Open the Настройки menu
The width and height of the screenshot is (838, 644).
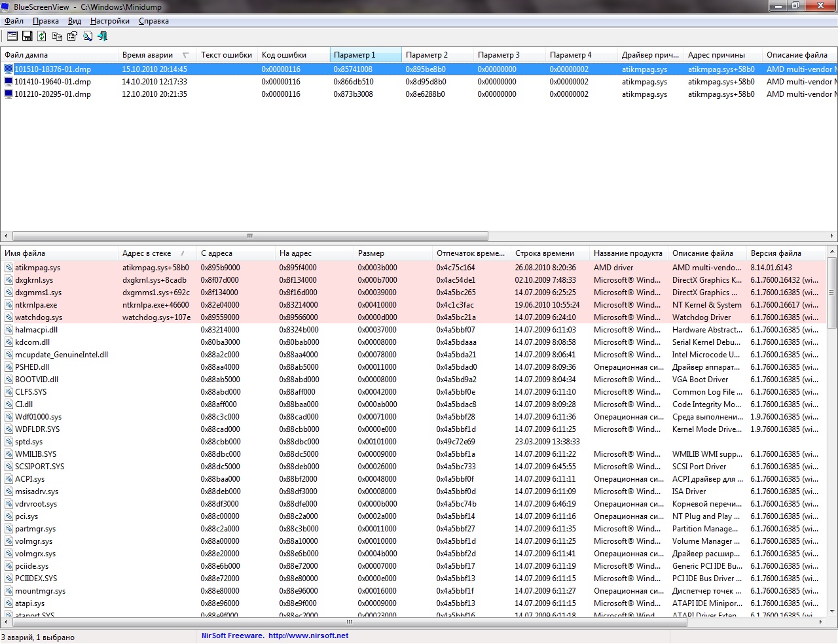[109, 21]
